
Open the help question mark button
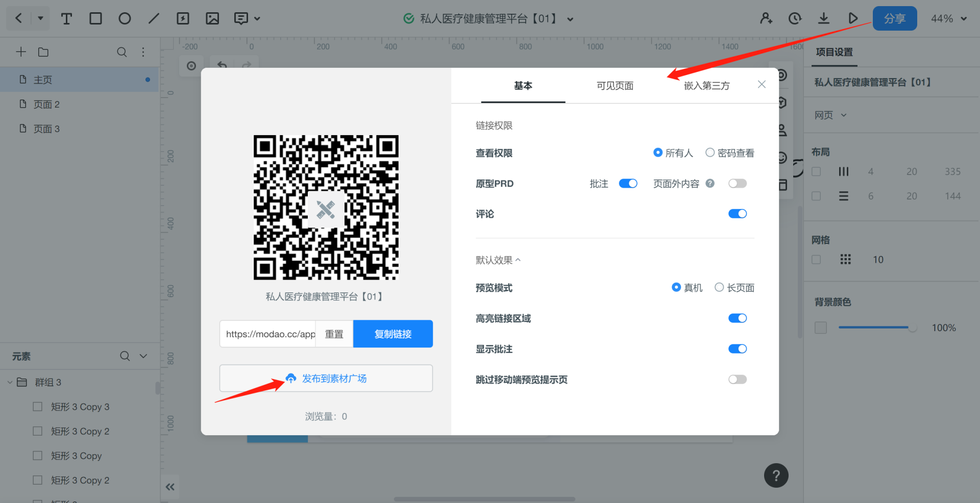click(x=776, y=475)
